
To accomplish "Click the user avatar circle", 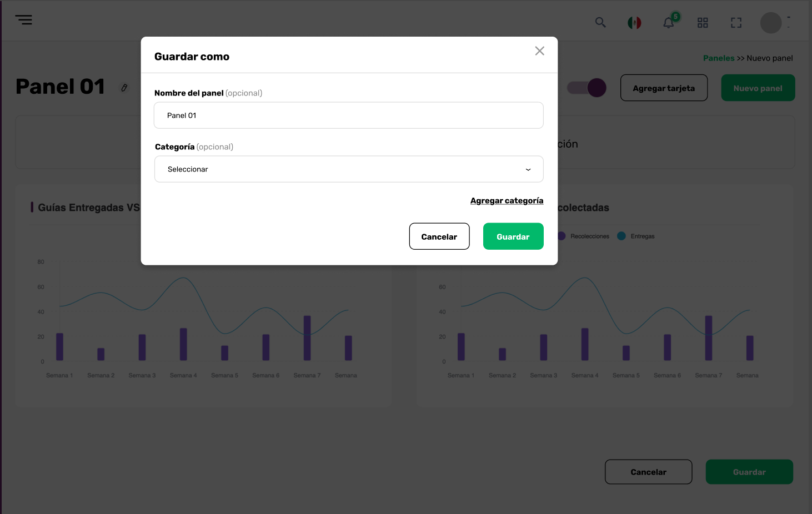I will (x=771, y=23).
